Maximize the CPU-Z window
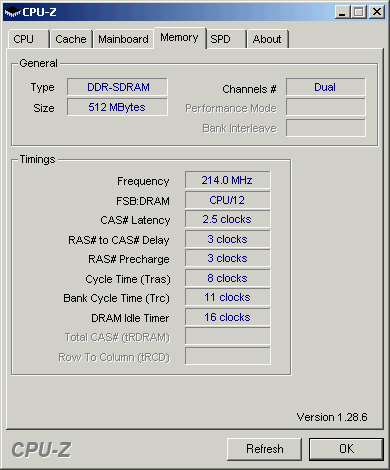 point(359,12)
